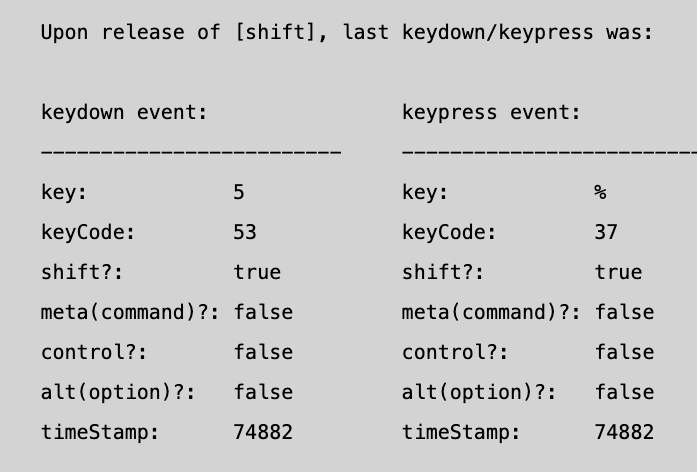This screenshot has width=697, height=472.
Task: Click the "keypress event:" column heading
Action: point(491,112)
